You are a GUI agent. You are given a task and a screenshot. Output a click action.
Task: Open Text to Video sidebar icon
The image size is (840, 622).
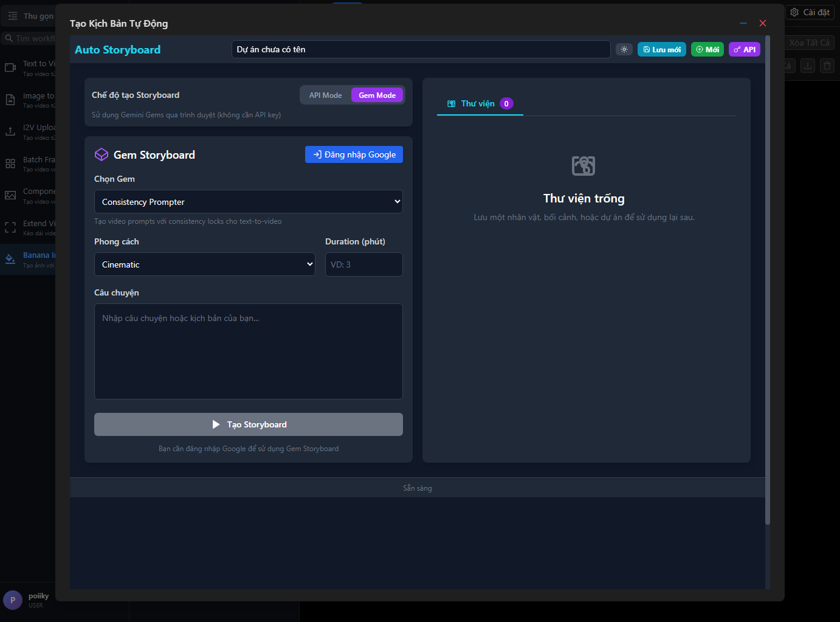coord(10,67)
